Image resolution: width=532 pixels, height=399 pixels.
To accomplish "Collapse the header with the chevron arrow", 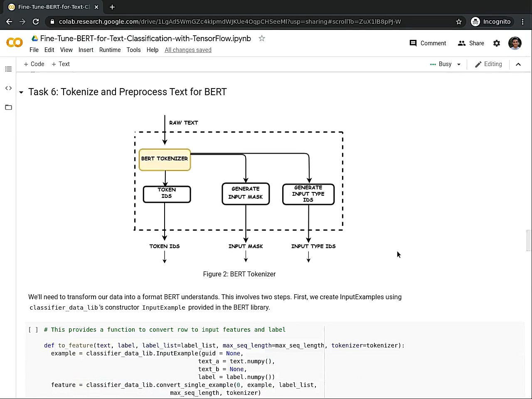I will 518,64.
